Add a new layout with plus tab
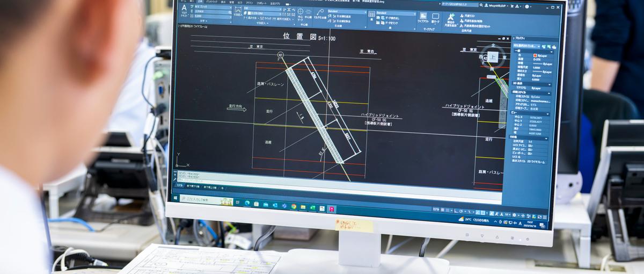The width and height of the screenshot is (644, 274). tap(223, 188)
